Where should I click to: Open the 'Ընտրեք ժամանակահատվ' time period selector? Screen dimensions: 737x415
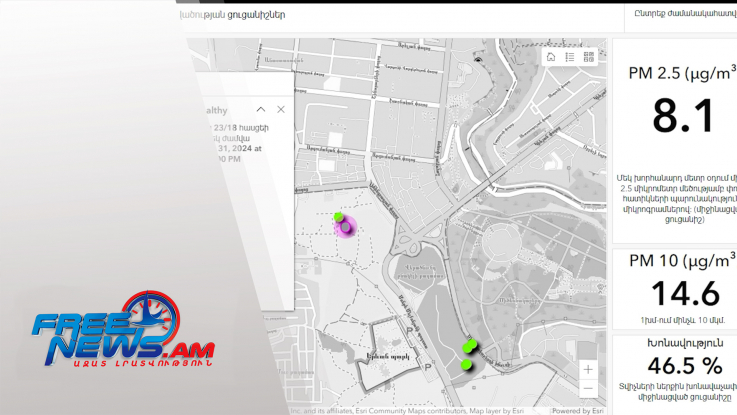pyautogui.click(x=685, y=13)
